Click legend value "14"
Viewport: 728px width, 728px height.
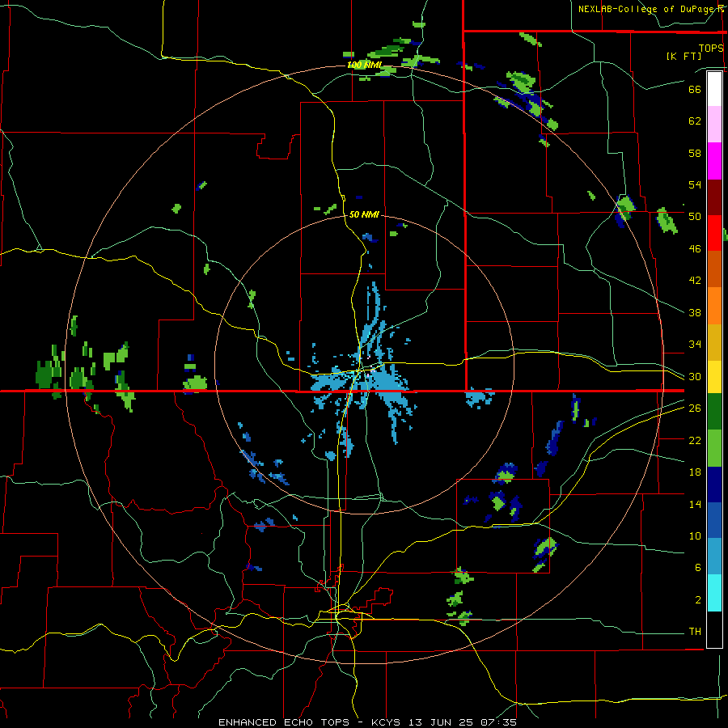tap(695, 504)
